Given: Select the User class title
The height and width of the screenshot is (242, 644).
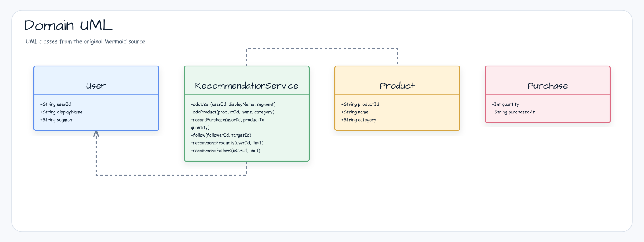Looking at the screenshot, I should tap(96, 86).
